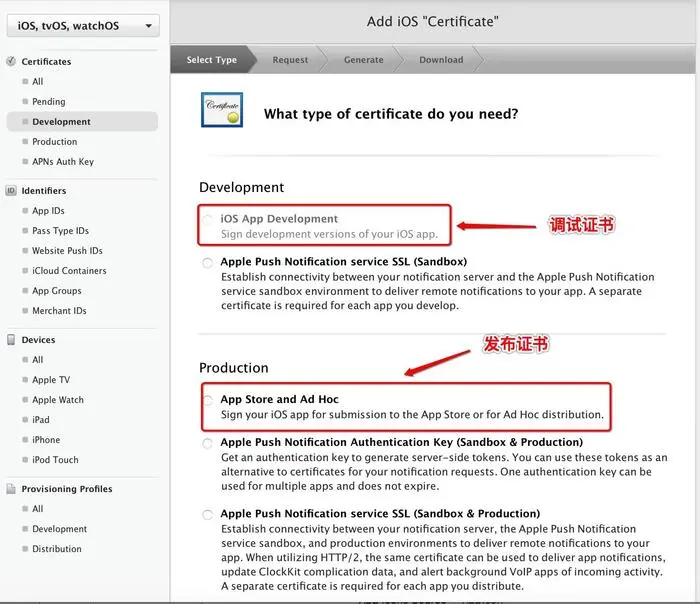
Task: Click the Production section heading in main pane
Action: [233, 368]
